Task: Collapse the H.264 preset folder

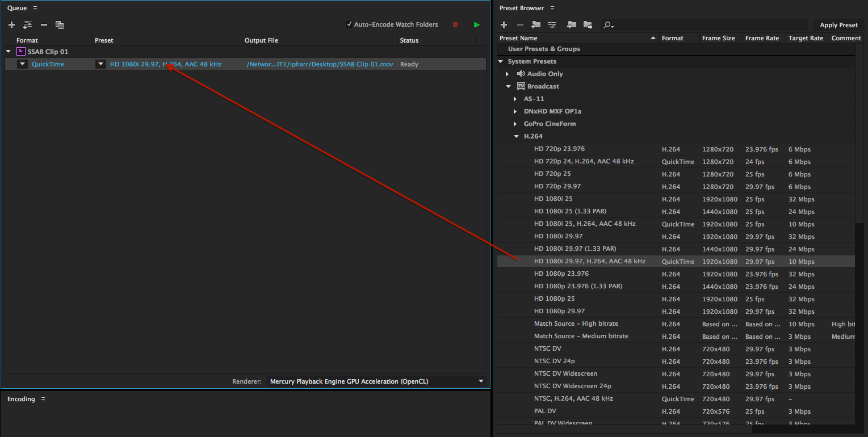Action: pyautogui.click(x=516, y=136)
